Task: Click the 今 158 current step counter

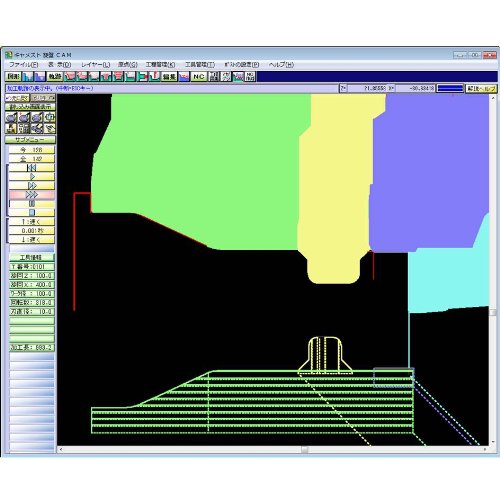Action: click(x=32, y=150)
